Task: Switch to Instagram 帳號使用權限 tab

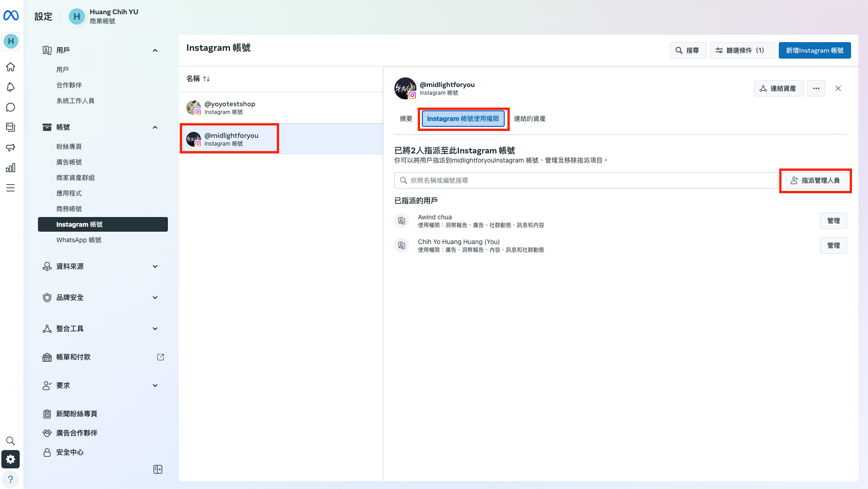Action: coord(463,119)
